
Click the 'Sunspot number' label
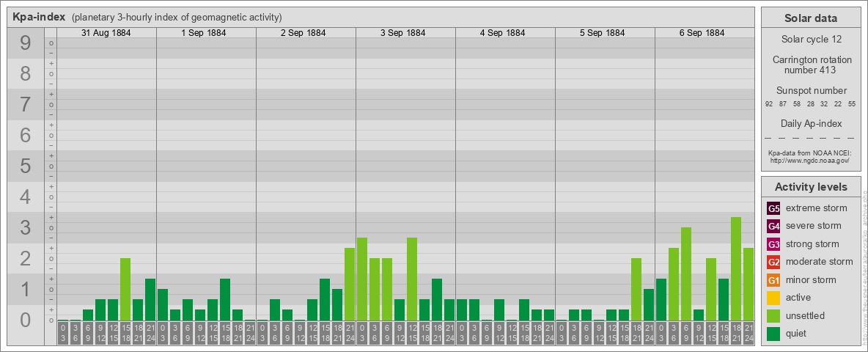click(x=812, y=91)
